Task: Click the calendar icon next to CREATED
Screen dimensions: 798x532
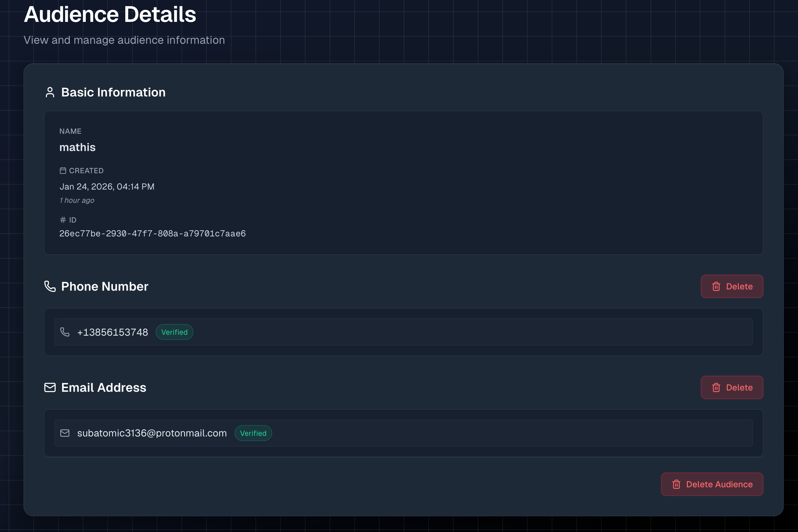Action: [x=63, y=171]
